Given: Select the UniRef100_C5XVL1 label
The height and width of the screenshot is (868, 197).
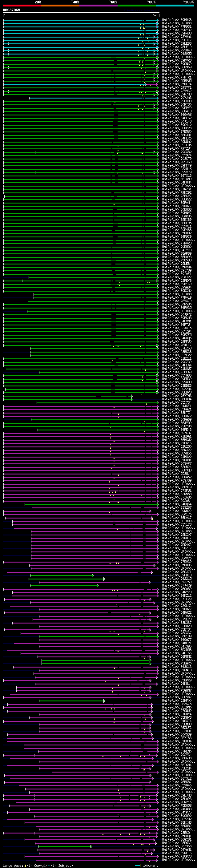Looking at the screenshot, I should coord(177,226).
